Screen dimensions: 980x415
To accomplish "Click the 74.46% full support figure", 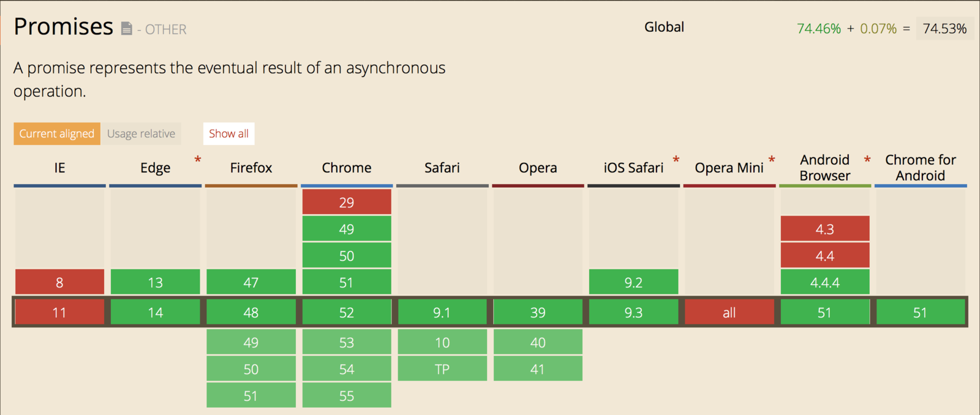I will click(x=819, y=29).
